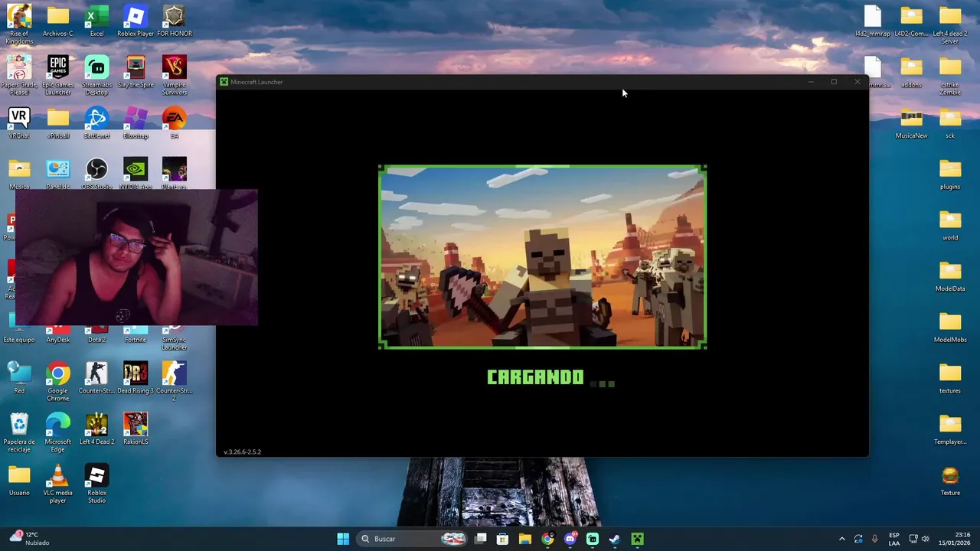Launch the Excel desktop shortcut
The height and width of the screenshot is (551, 980).
pos(96,21)
